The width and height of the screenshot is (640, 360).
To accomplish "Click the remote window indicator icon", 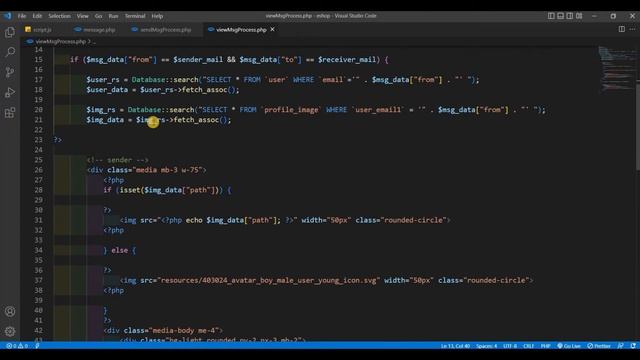I will 38,346.
